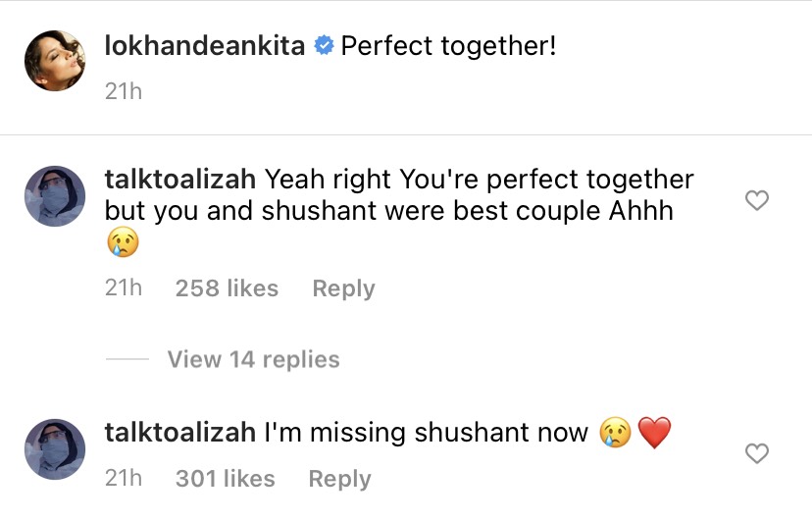Image resolution: width=812 pixels, height=521 pixels.
Task: Open lokhandeankita's profile picture
Action: (x=55, y=60)
